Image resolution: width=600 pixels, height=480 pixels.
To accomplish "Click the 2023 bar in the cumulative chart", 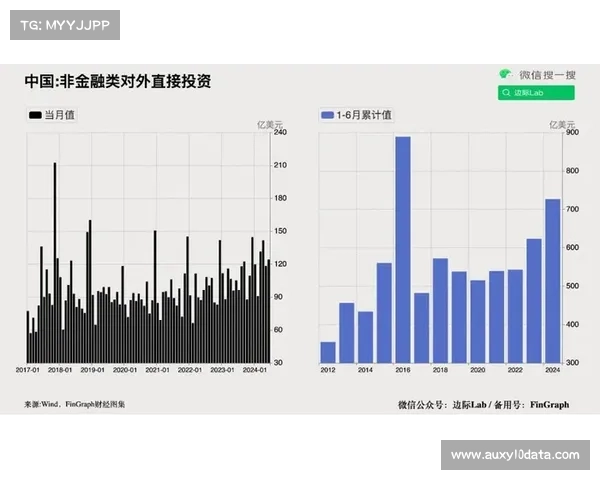I will [x=534, y=301].
